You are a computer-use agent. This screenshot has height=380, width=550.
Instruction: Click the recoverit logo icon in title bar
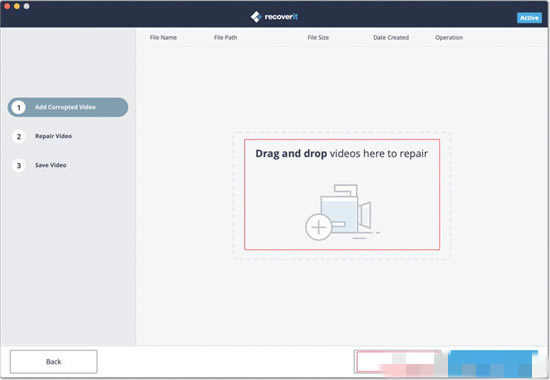click(x=256, y=16)
